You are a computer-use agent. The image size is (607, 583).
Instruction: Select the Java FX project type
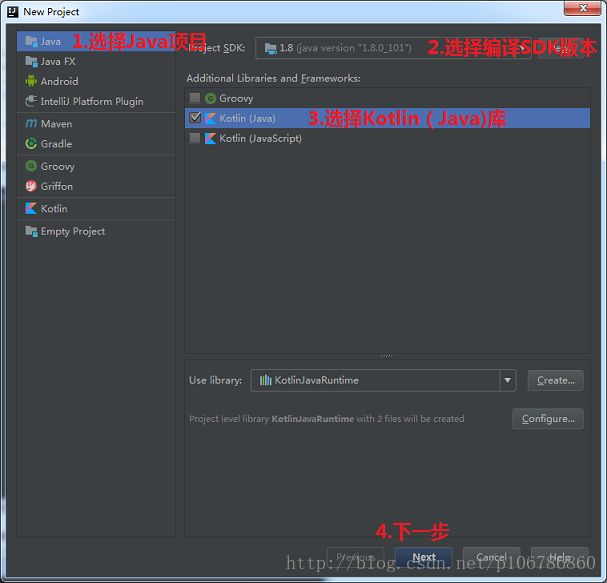click(x=96, y=61)
